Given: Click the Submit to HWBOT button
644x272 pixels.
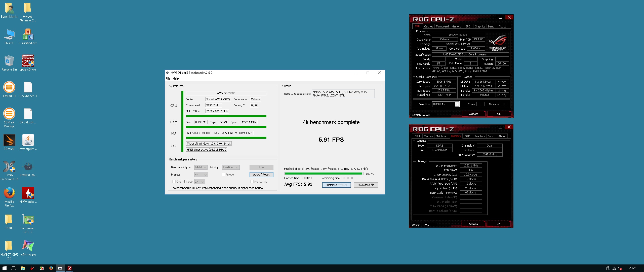Looking at the screenshot, I should [x=336, y=185].
